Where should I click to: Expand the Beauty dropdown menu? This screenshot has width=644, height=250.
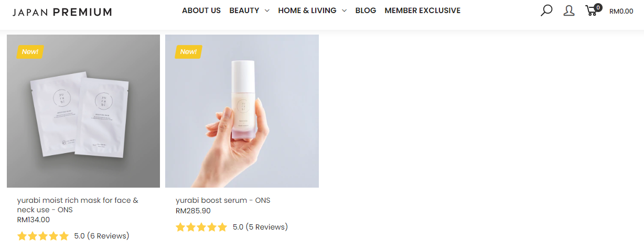click(249, 10)
